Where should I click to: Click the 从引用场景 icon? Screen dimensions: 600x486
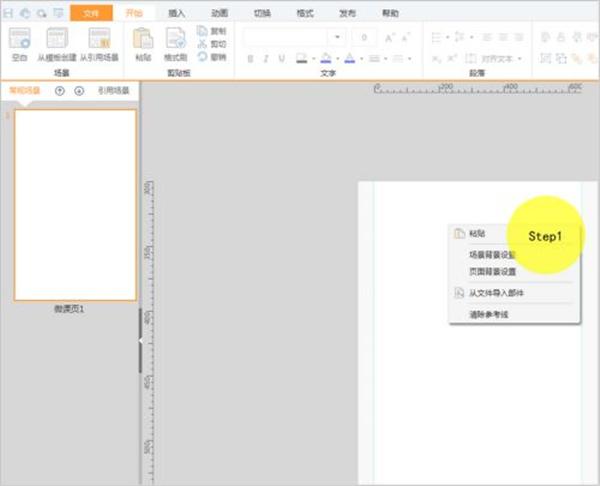[x=99, y=38]
